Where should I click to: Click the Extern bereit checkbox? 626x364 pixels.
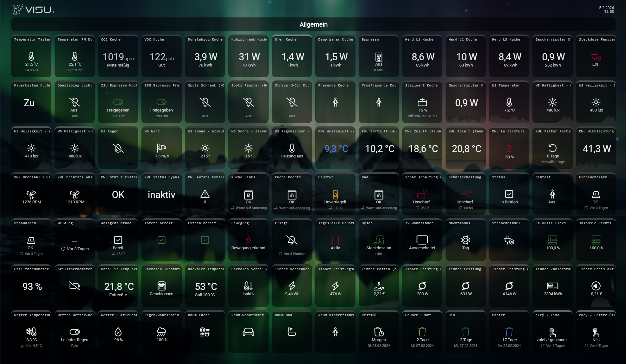click(205, 240)
